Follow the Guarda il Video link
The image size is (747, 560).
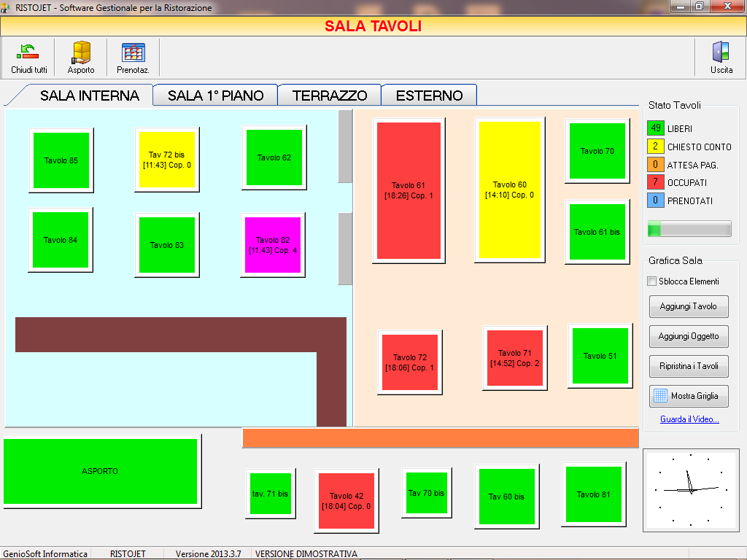pyautogui.click(x=689, y=419)
